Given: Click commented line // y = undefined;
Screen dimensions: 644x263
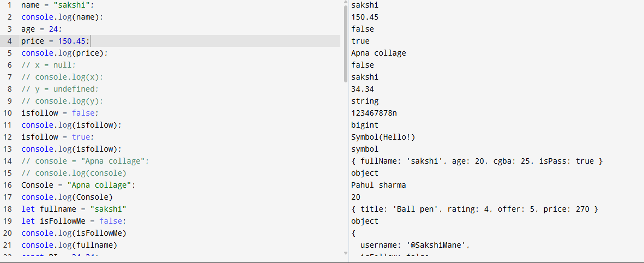Looking at the screenshot, I should (x=60, y=89).
